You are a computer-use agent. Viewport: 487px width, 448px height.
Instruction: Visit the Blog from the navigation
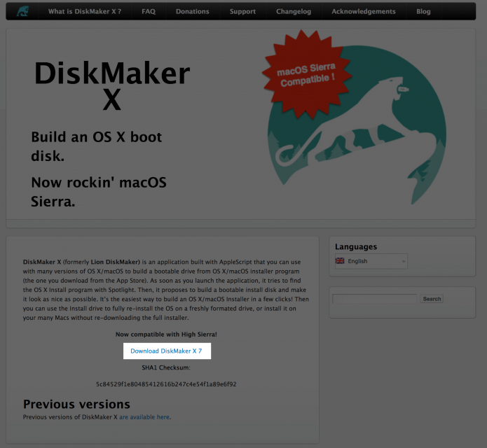423,11
